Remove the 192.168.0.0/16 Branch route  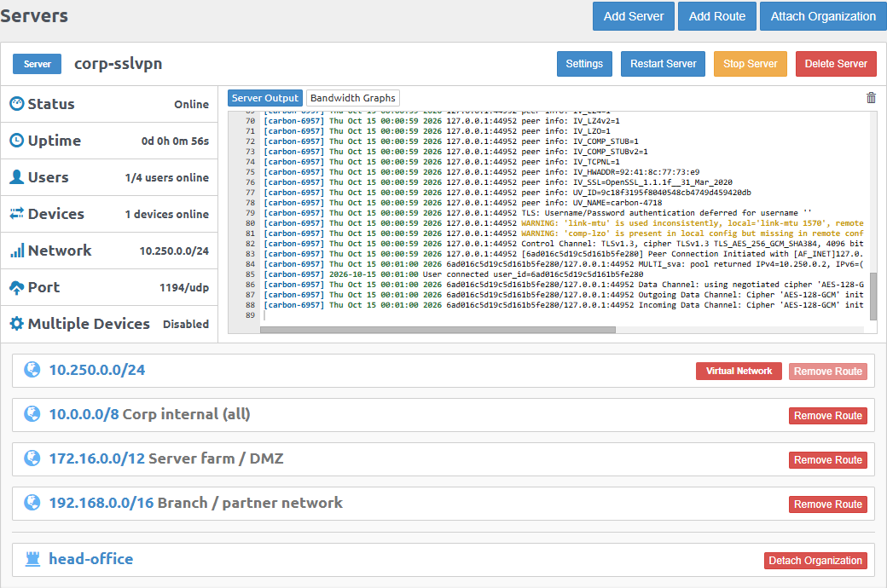[x=828, y=504]
